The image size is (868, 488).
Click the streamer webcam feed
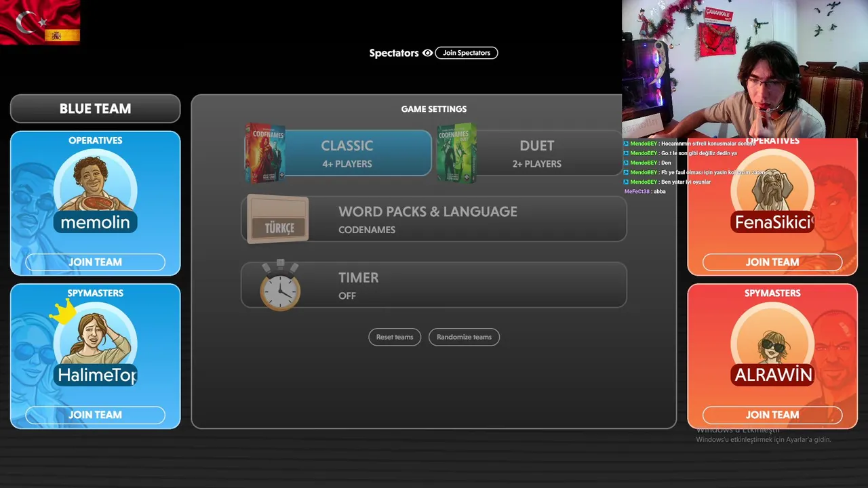pyautogui.click(x=745, y=69)
